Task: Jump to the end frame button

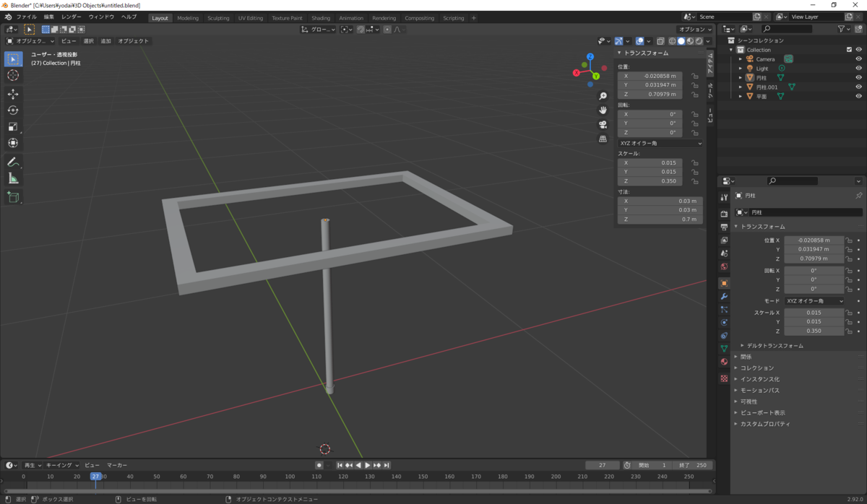Action: 387,465
